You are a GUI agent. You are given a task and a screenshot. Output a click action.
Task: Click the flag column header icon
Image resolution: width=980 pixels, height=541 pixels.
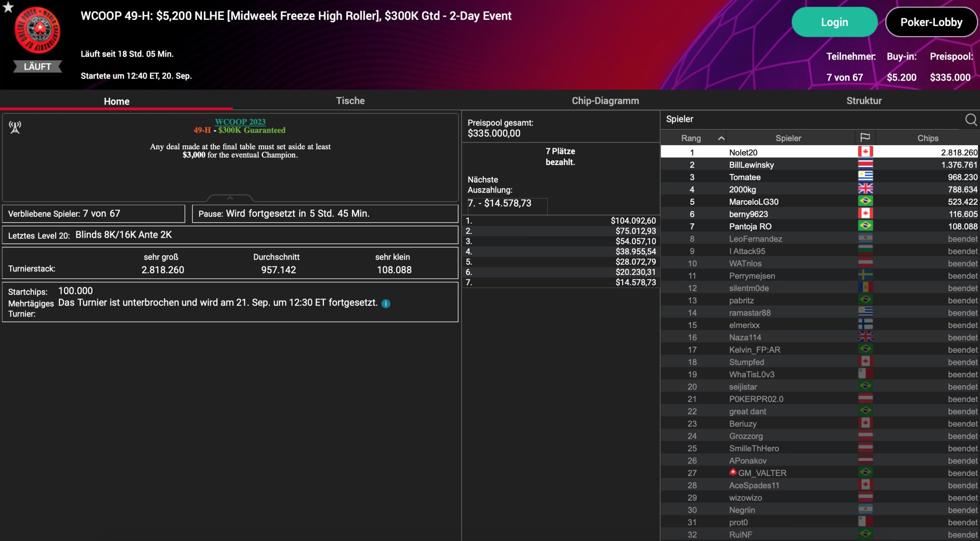tap(865, 137)
